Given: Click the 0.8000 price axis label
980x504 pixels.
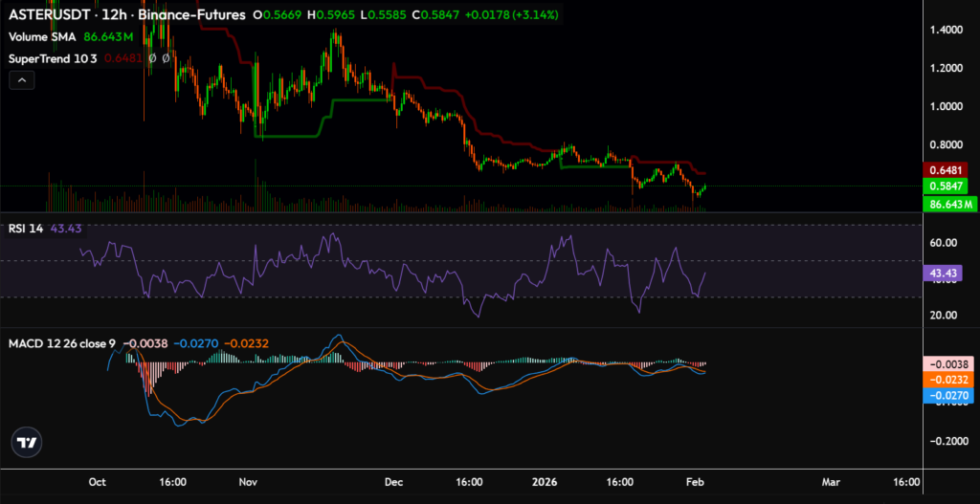Looking at the screenshot, I should click(x=947, y=144).
